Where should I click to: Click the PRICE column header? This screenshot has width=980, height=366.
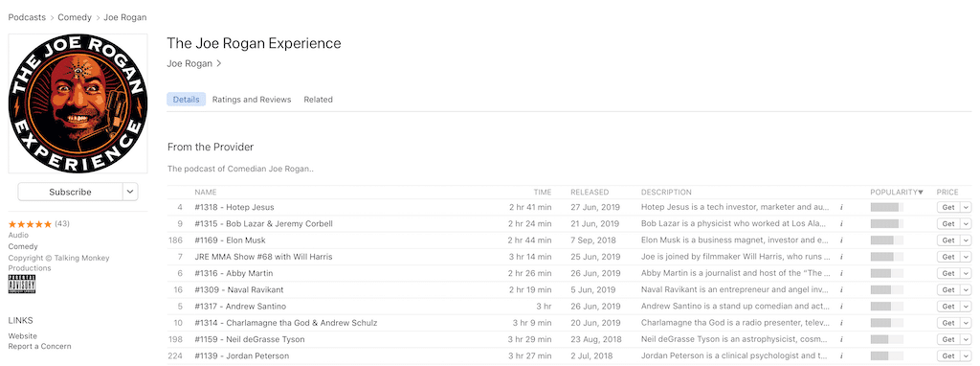947,193
